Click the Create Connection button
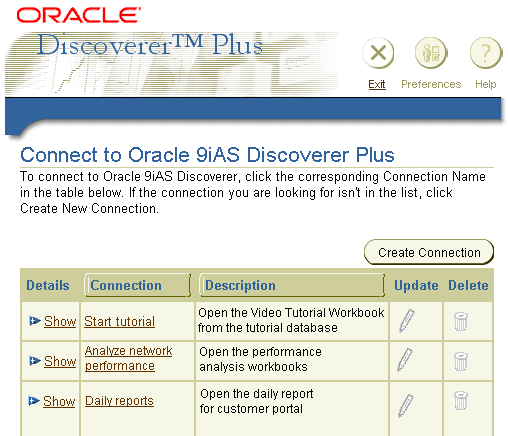Screen dimensions: 508x436 (429, 252)
